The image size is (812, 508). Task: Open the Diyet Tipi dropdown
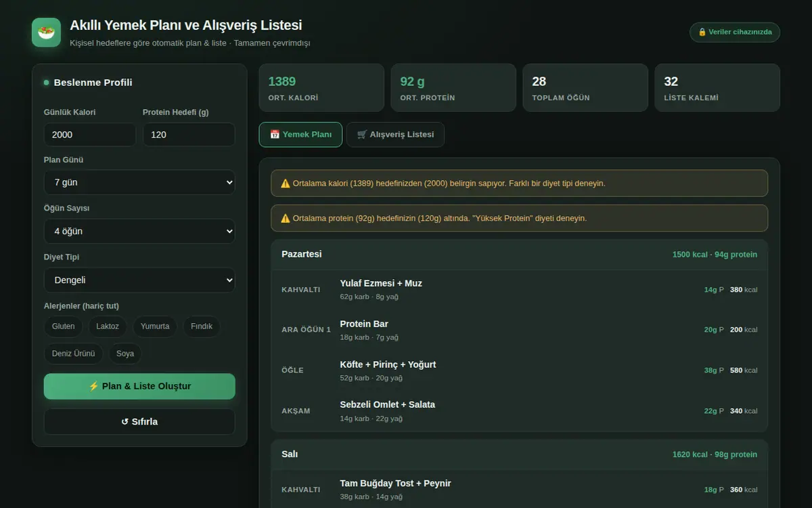(139, 280)
